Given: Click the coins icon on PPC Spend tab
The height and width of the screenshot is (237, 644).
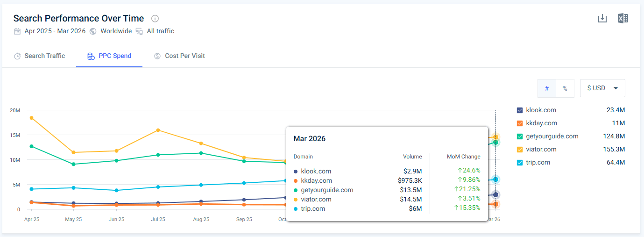Looking at the screenshot, I should tap(91, 56).
